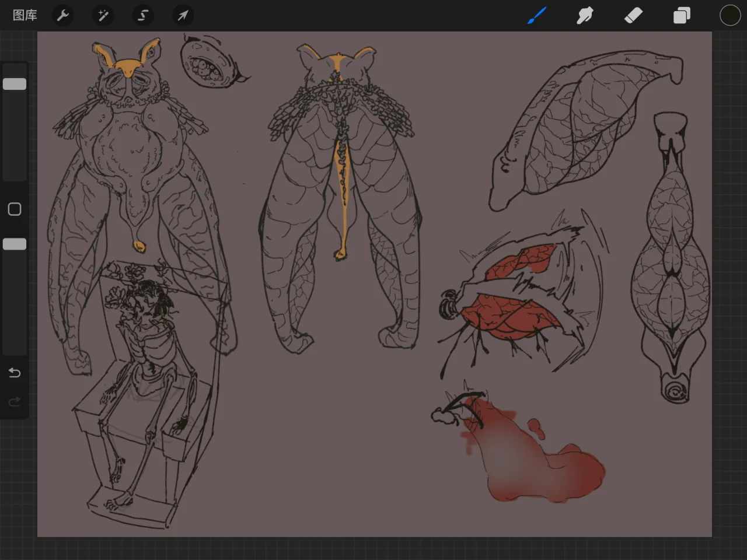Click the brush opacity slider handle
747x560 pixels.
tap(15, 244)
